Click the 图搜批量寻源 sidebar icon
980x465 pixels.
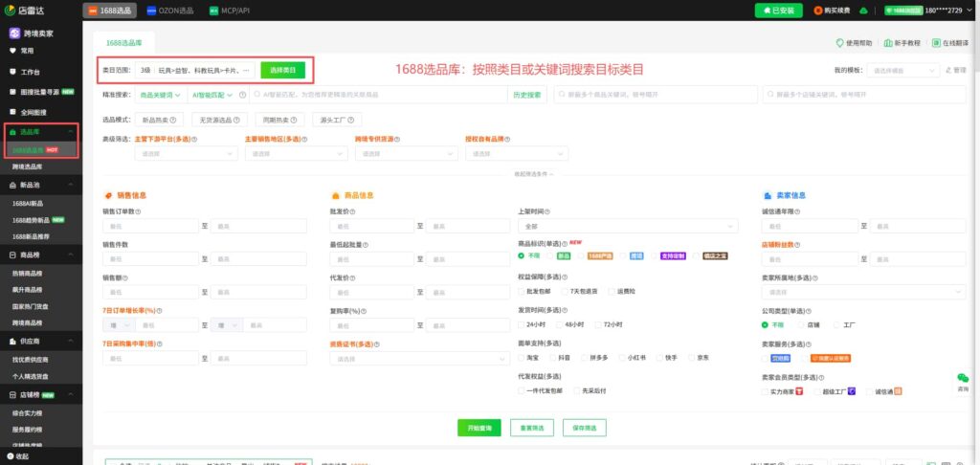13,92
